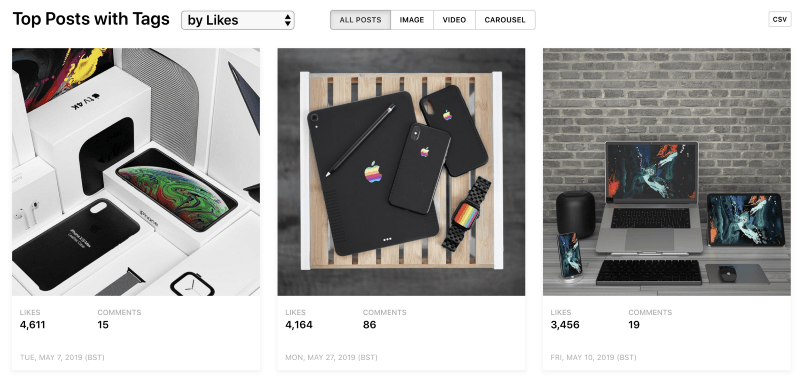Click the 4,611 likes count
This screenshot has height=381, width=800.
(x=33, y=325)
